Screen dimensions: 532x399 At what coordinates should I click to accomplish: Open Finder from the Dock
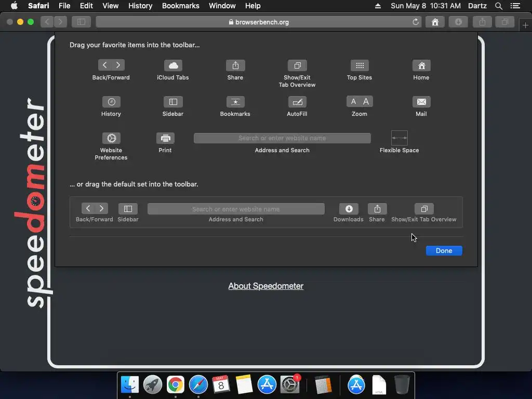point(130,384)
